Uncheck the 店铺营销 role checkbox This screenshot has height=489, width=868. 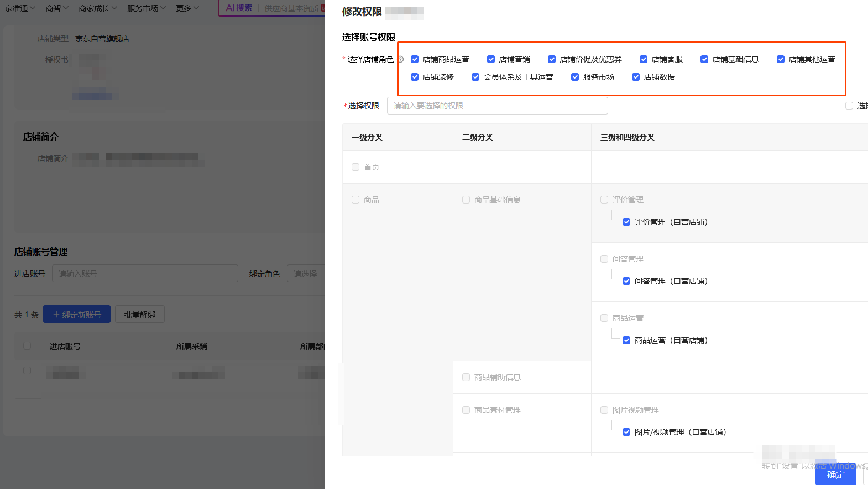491,59
